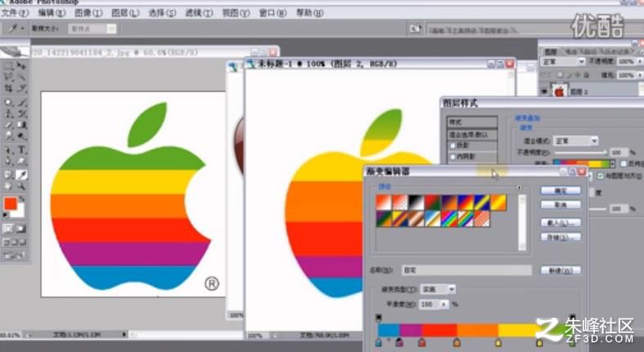
Task: Select the Path Selection tool
Action: click(8, 151)
